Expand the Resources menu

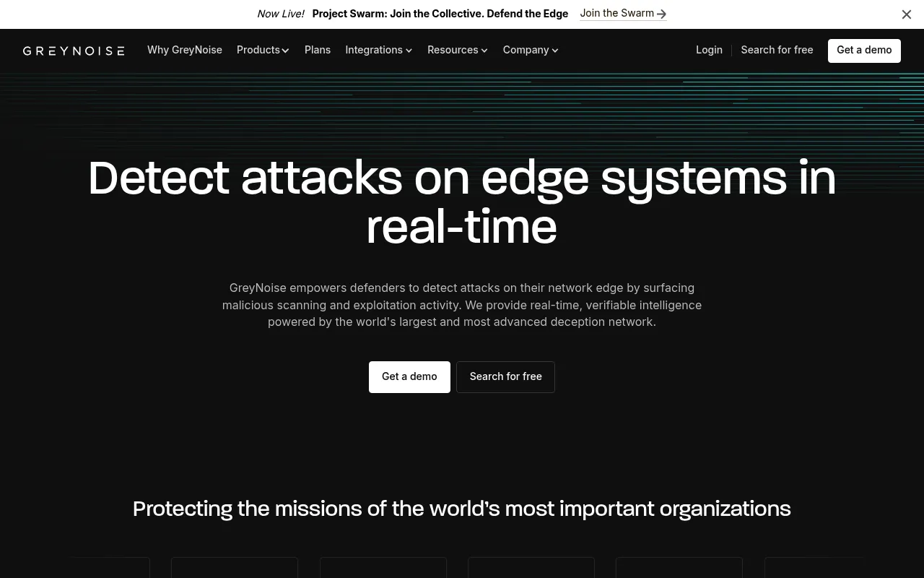[x=458, y=50]
